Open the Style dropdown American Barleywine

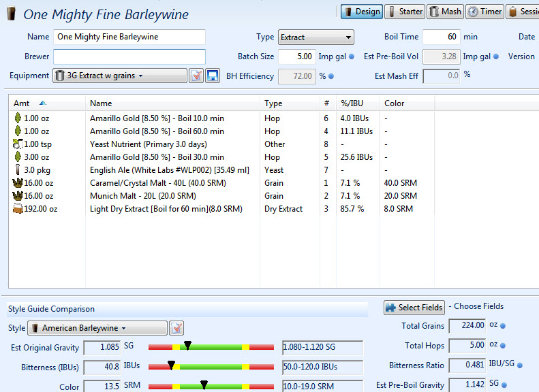click(x=97, y=328)
